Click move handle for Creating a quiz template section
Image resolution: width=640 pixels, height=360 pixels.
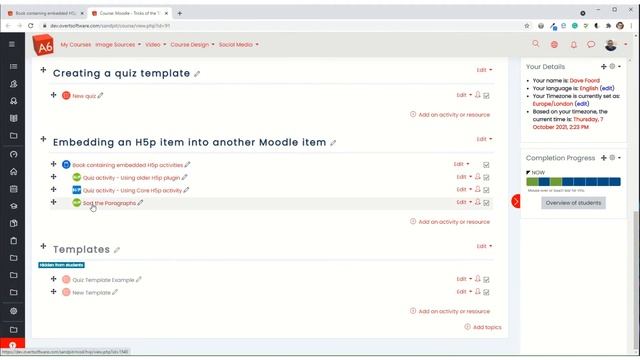coord(43,70)
